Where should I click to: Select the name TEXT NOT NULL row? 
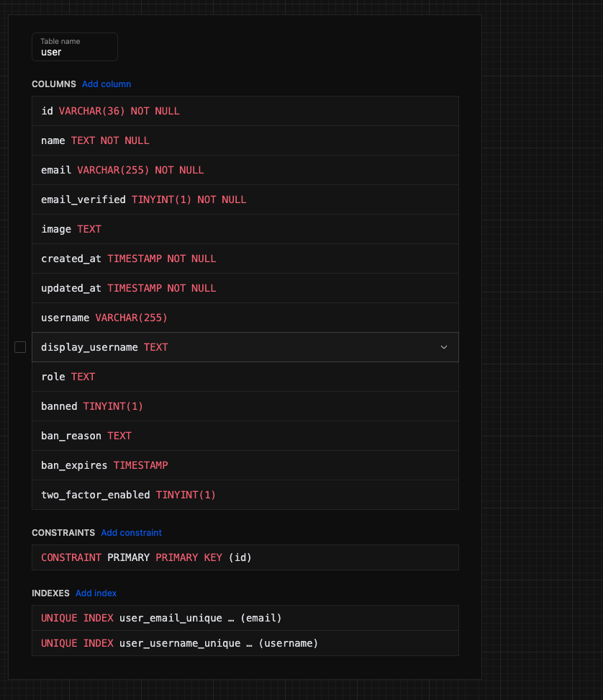245,141
